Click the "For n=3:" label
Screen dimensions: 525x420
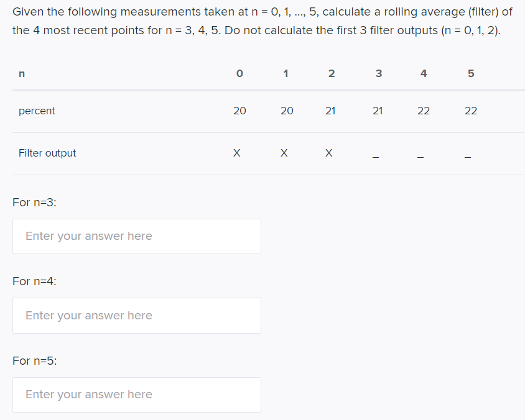tap(34, 202)
